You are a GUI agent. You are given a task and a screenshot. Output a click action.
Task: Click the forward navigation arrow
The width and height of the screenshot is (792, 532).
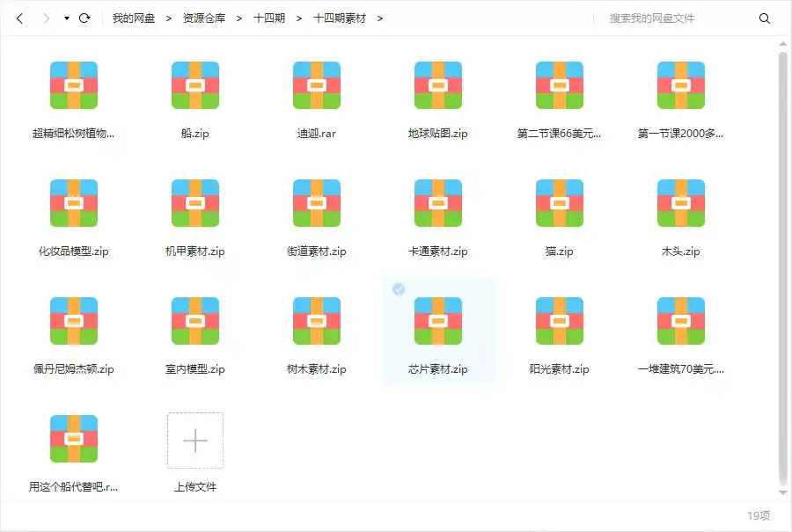point(46,18)
